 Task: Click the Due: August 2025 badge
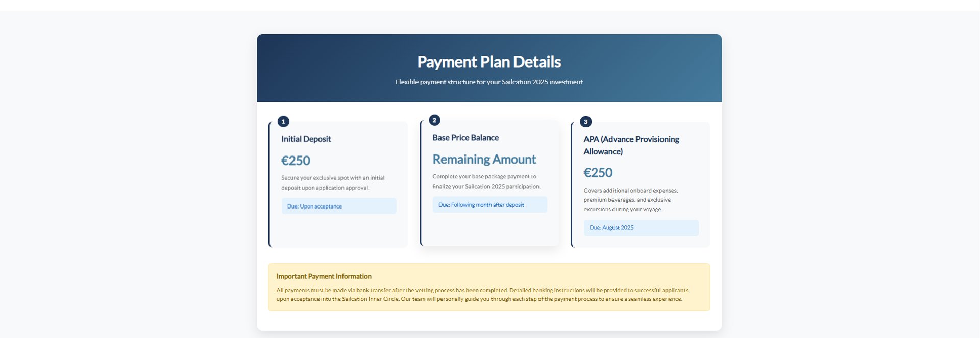pyautogui.click(x=641, y=227)
